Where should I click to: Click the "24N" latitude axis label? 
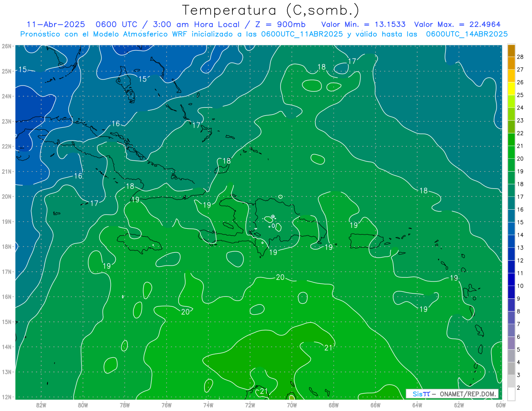7,96
